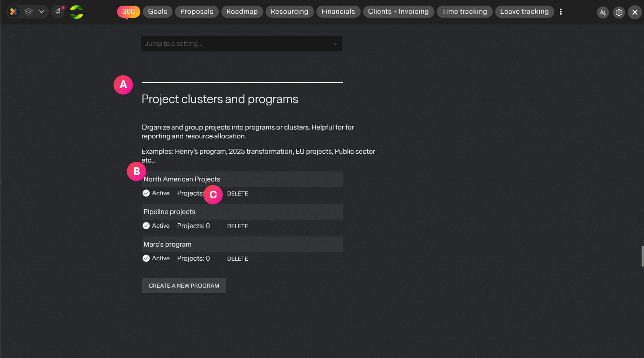Open the Financials tab
644x358 pixels.
[x=338, y=12]
